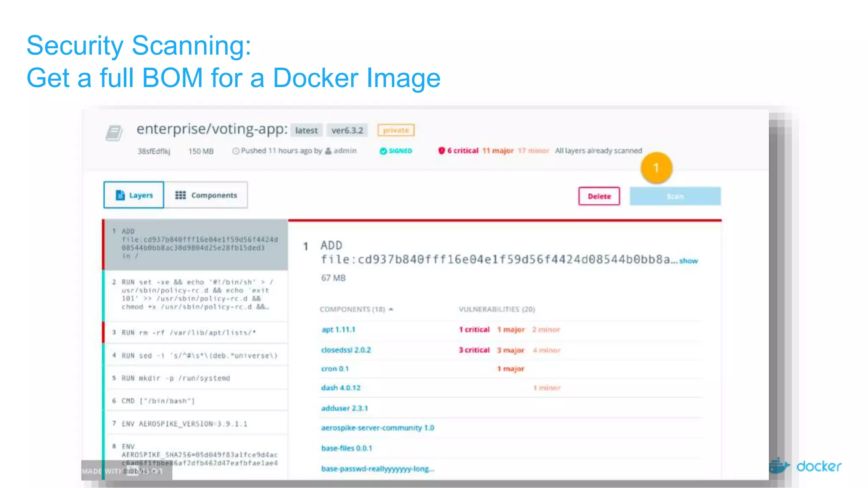Viewport: 868px width, 488px height.
Task: Click the '1 minor' count for dash
Action: tap(547, 388)
